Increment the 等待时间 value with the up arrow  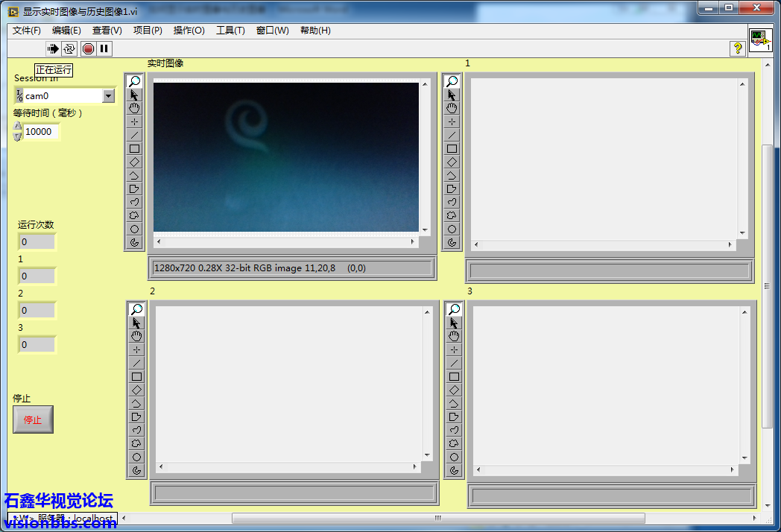[x=18, y=127]
